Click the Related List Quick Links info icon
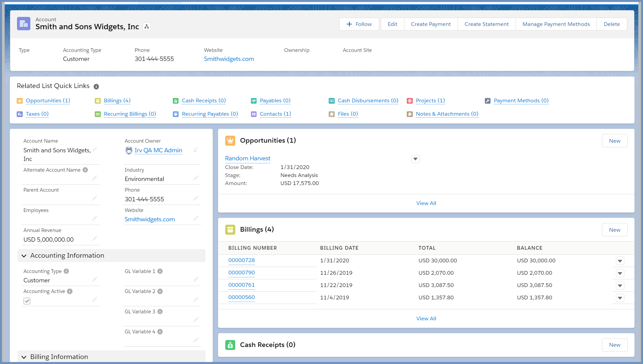 pyautogui.click(x=96, y=87)
